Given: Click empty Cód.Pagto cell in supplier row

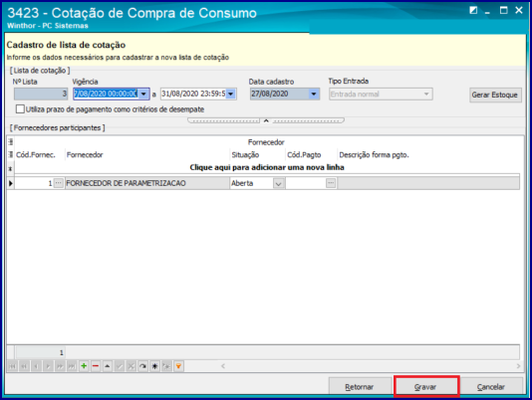Looking at the screenshot, I should [306, 183].
